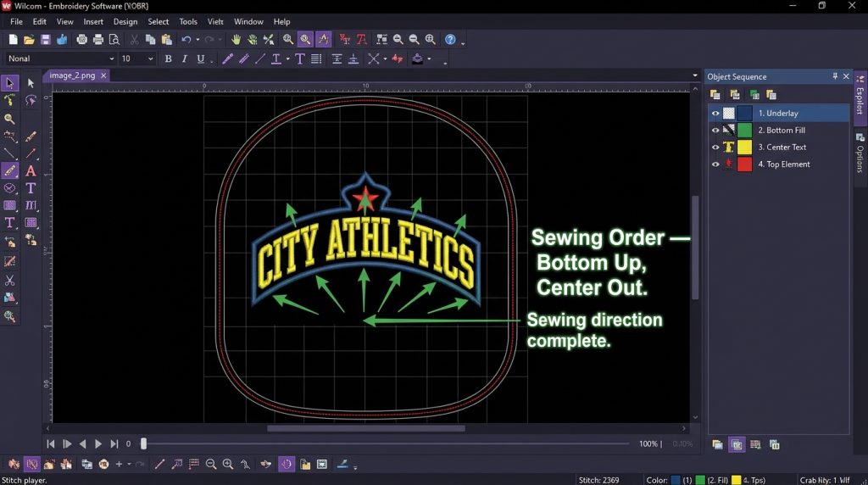Image resolution: width=868 pixels, height=485 pixels.
Task: Select the arrow Select Object tool
Action: coord(9,83)
